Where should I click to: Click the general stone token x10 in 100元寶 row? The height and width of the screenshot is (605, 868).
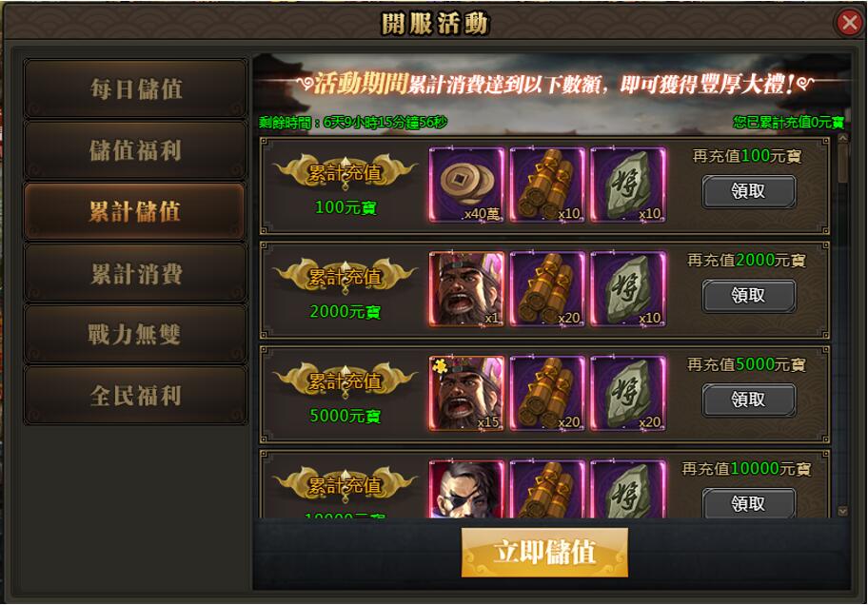tap(628, 185)
